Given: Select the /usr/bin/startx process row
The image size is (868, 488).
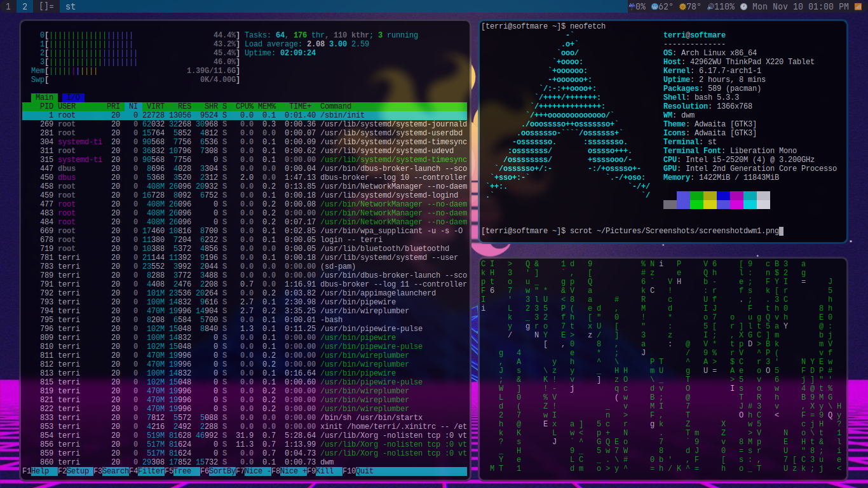Looking at the screenshot, I should coord(245,417).
